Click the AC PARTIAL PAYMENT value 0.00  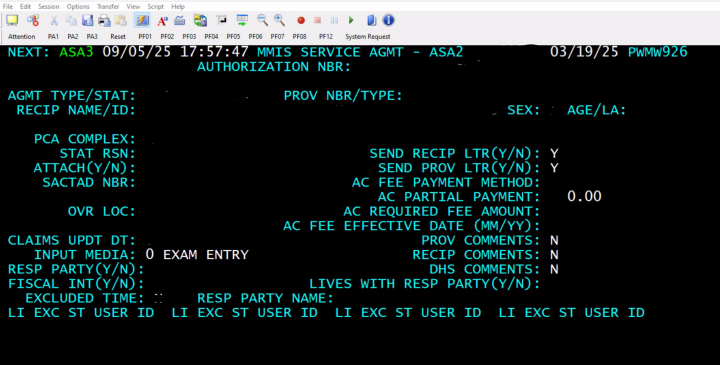point(584,197)
